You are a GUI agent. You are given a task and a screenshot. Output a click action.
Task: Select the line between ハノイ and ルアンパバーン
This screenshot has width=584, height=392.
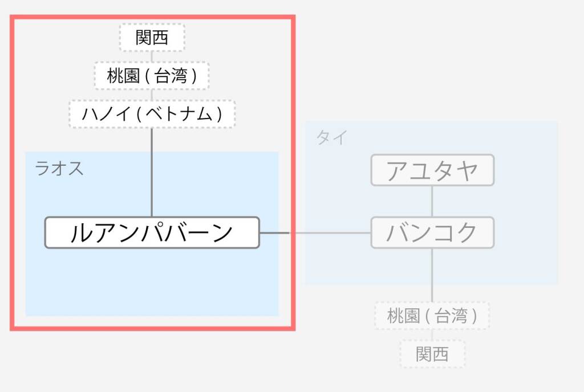click(152, 173)
